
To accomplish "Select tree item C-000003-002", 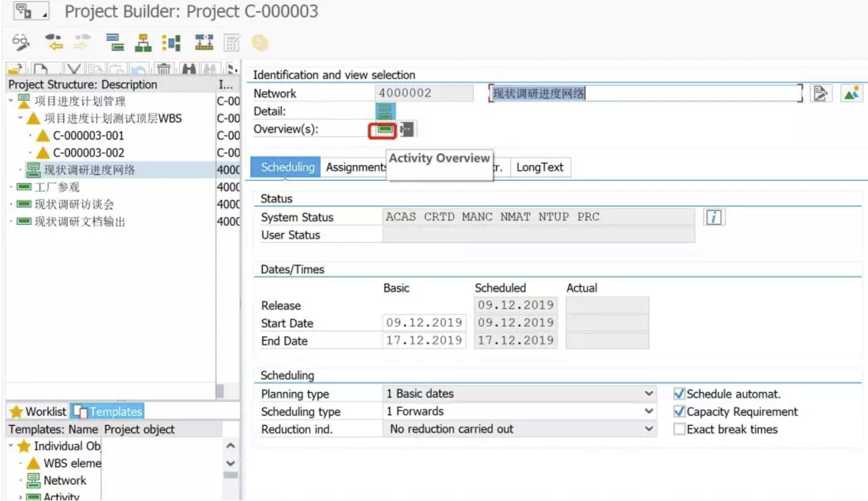I will [88, 153].
